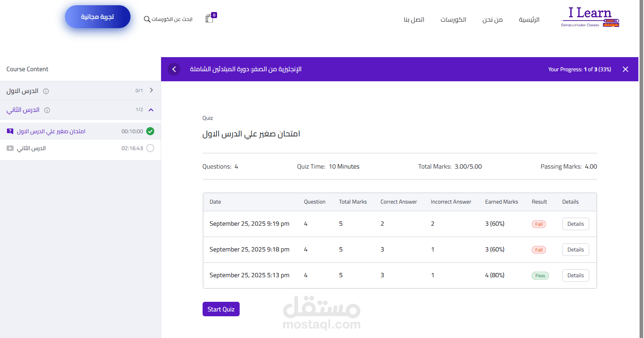Show info icon for الدرس الثاني topic

(x=47, y=110)
